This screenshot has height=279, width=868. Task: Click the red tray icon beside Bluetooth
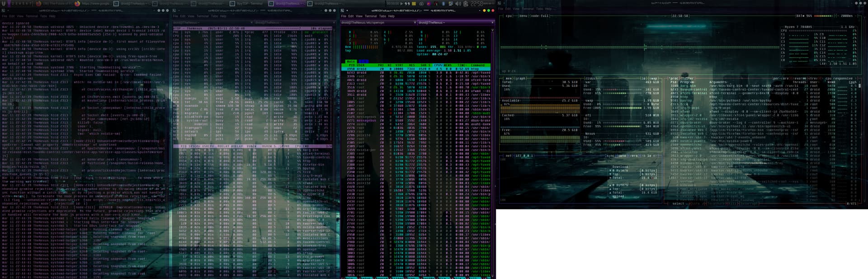436,3
